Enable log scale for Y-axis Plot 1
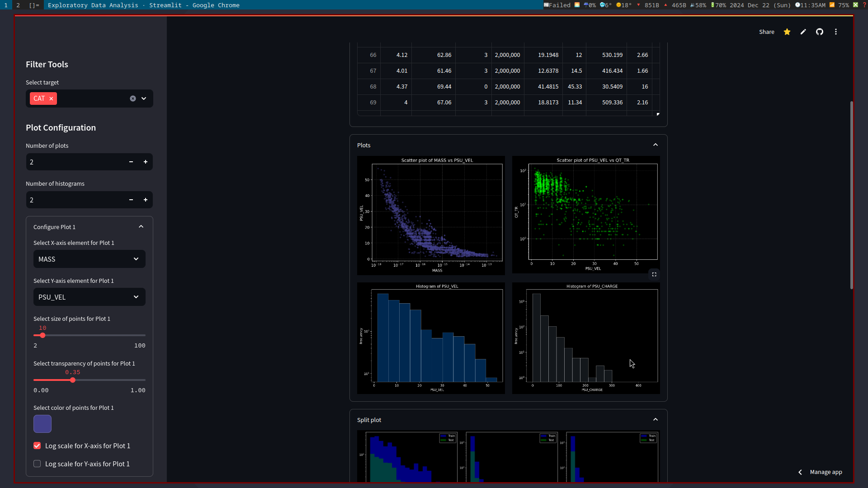The height and width of the screenshot is (488, 868). (37, 464)
